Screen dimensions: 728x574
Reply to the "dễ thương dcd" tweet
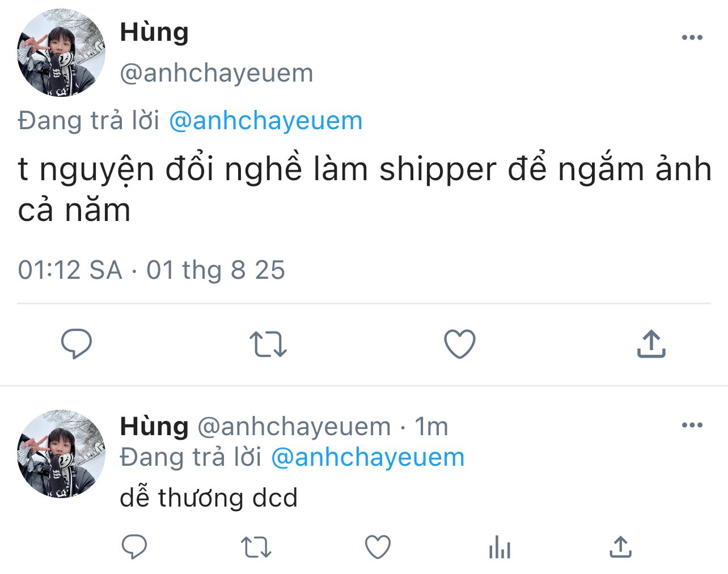134,547
